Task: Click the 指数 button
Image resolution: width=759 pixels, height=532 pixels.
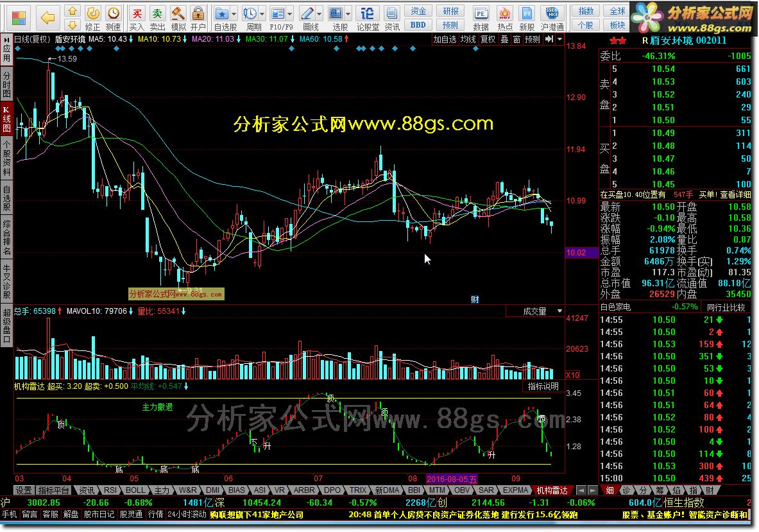Action: click(x=586, y=11)
